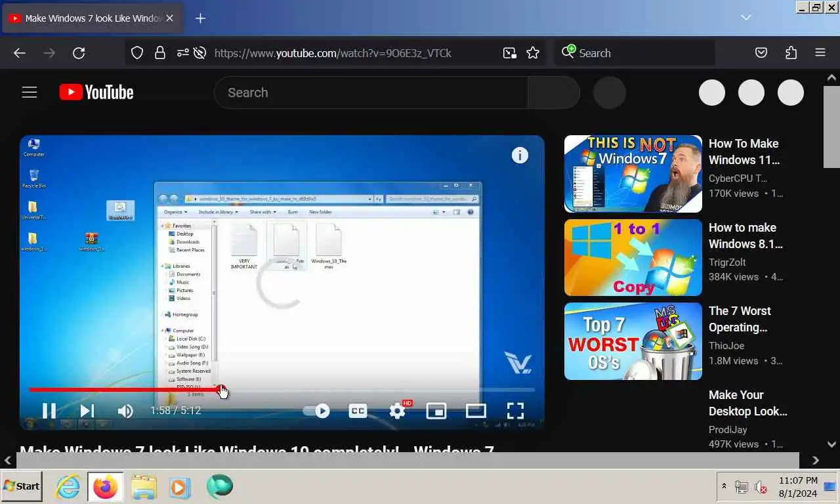Mute the video volume

(x=125, y=411)
